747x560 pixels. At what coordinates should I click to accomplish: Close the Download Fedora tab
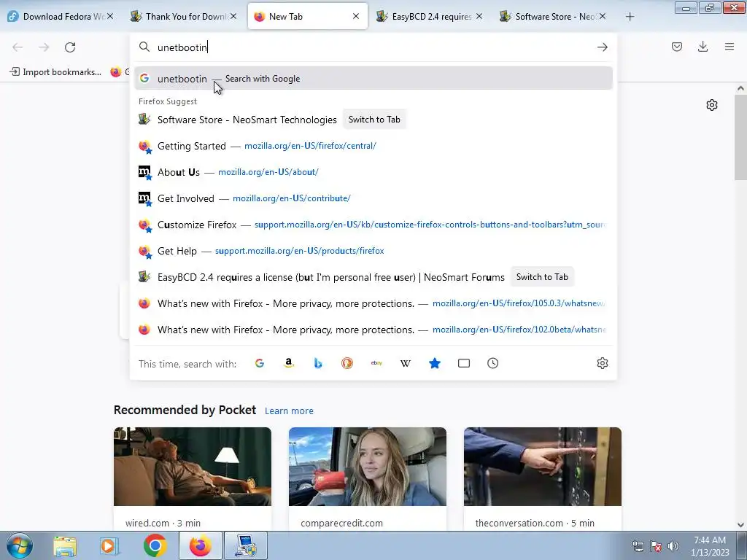(110, 16)
